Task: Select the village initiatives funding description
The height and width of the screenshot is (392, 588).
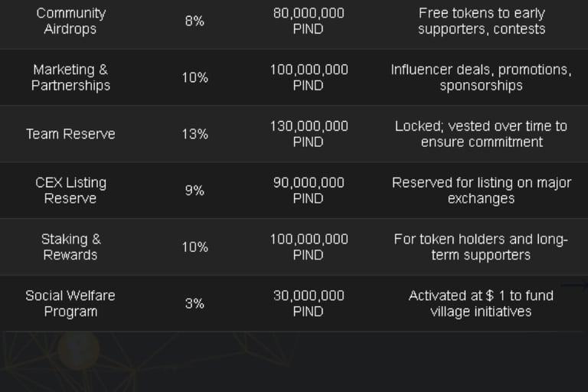Action: point(482,303)
